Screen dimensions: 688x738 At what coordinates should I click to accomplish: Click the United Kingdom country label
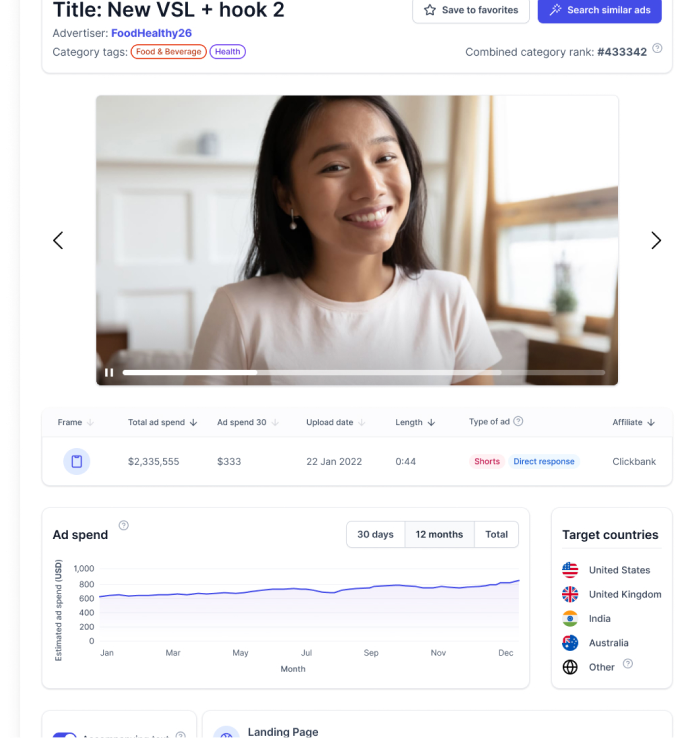625,594
